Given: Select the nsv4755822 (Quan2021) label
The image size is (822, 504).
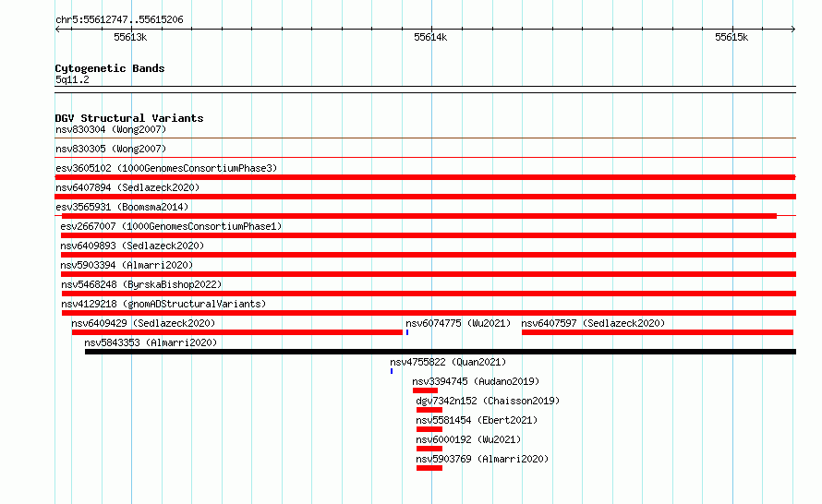Looking at the screenshot, I should coord(448,362).
